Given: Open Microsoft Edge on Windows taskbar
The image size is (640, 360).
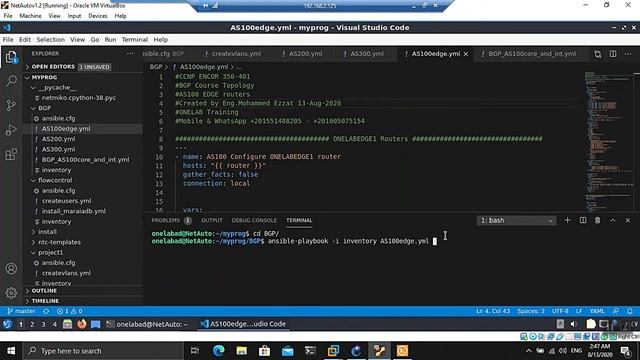Looking at the screenshot, I should tap(219, 351).
